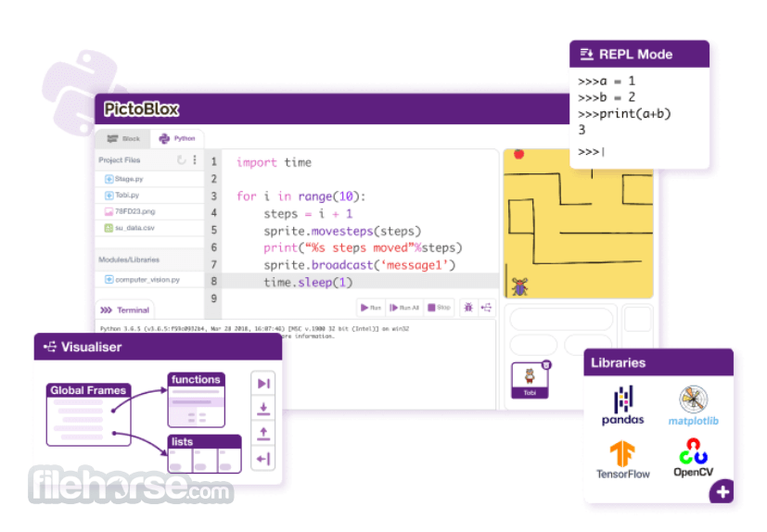Open Tobi.py file

pos(149,196)
